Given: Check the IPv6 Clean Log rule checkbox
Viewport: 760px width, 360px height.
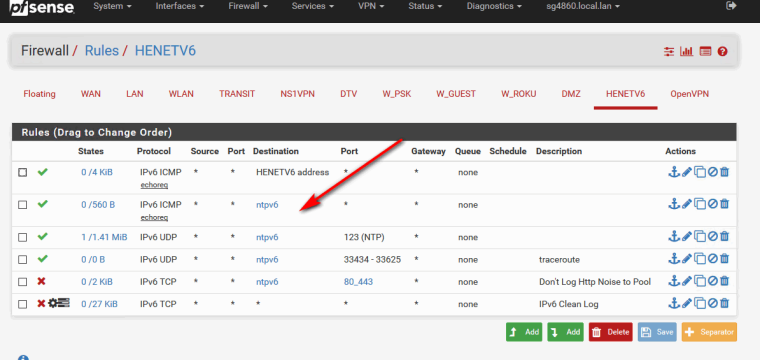Looking at the screenshot, I should coord(22,304).
